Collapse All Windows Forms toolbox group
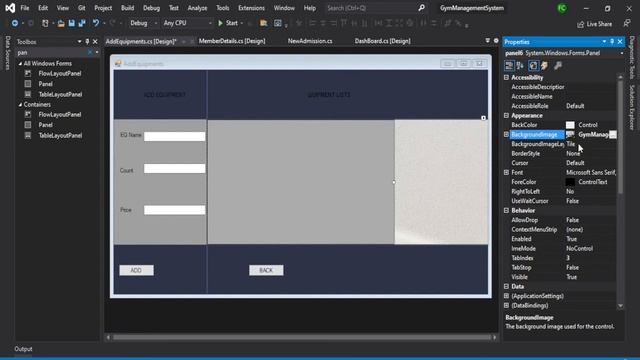The height and width of the screenshot is (360, 640). click(x=20, y=64)
